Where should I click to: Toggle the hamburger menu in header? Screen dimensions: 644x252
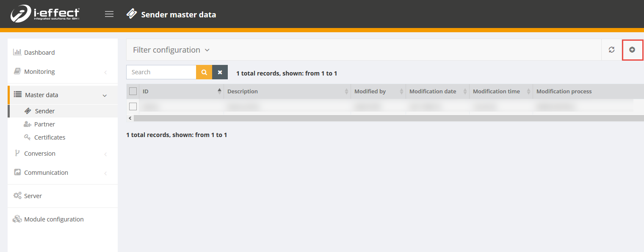click(109, 14)
